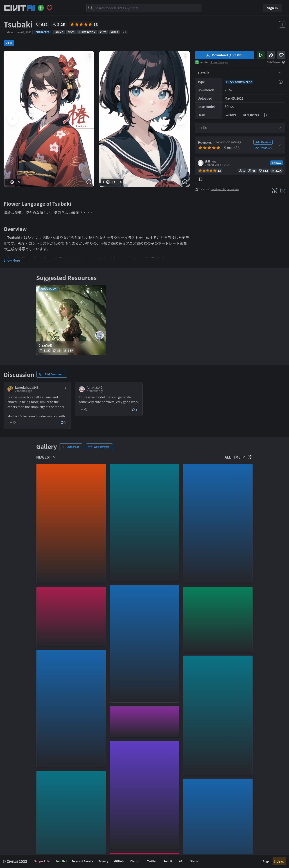The image size is (289, 868).
Task: Click the green plus create icon
Action: point(41,8)
